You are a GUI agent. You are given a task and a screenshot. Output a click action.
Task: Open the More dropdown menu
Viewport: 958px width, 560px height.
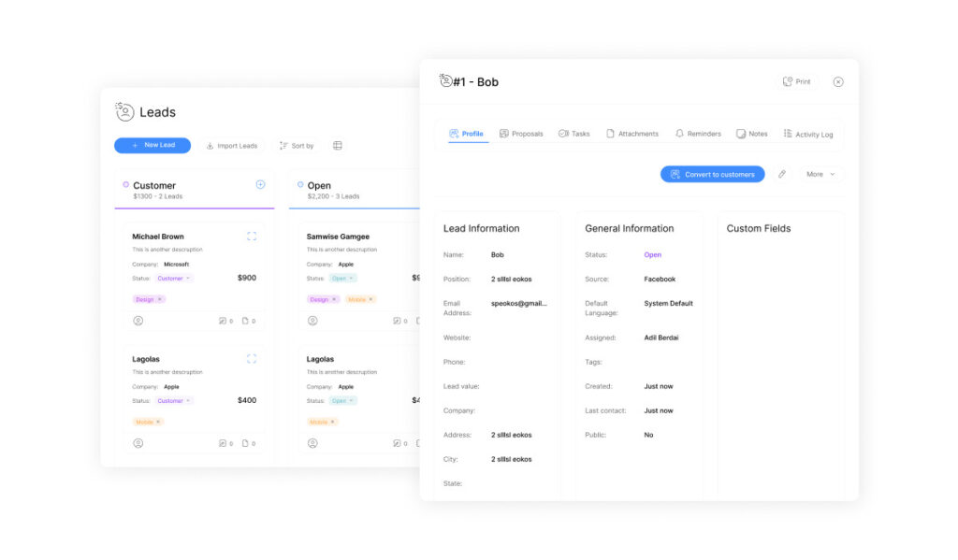(x=820, y=175)
